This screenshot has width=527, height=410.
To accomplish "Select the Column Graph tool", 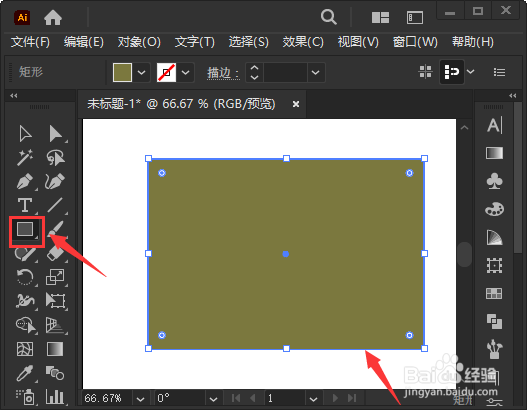I will [x=55, y=397].
